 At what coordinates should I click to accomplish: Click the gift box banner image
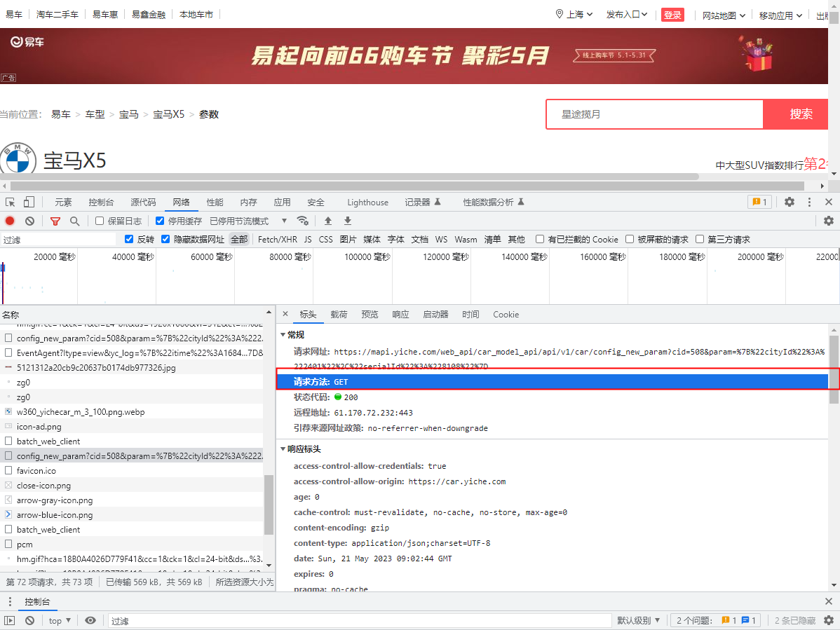tap(757, 54)
